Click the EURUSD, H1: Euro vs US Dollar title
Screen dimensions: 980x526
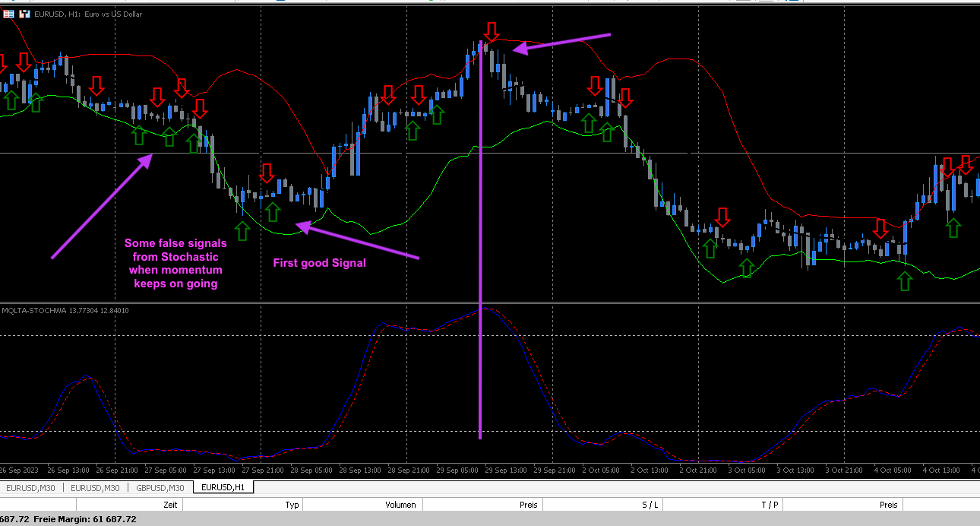(88, 14)
